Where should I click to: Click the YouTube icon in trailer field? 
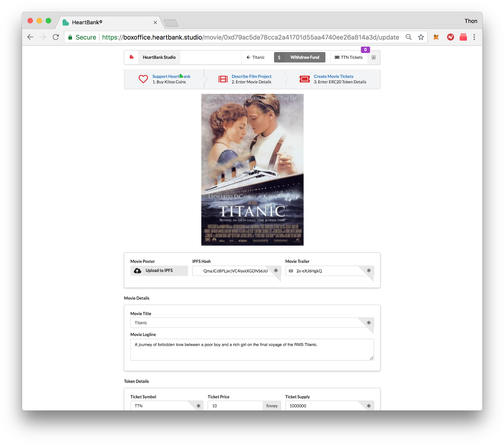[291, 271]
